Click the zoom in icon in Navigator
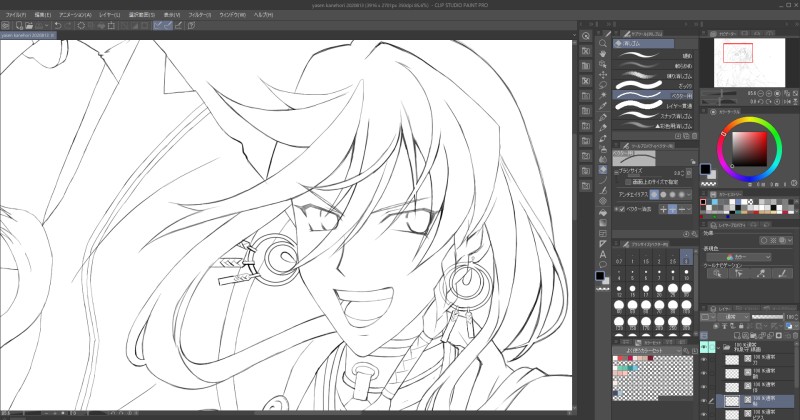This screenshot has height=420, width=800. click(769, 93)
